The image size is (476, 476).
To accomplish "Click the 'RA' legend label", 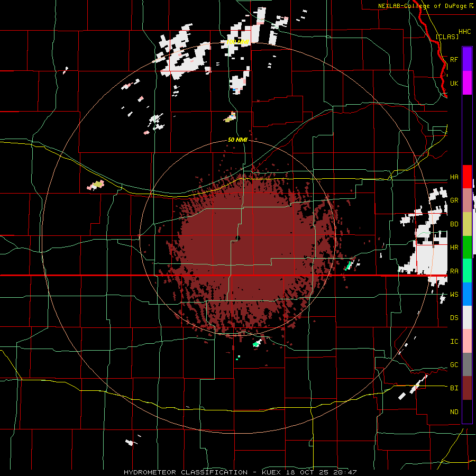I will [454, 271].
